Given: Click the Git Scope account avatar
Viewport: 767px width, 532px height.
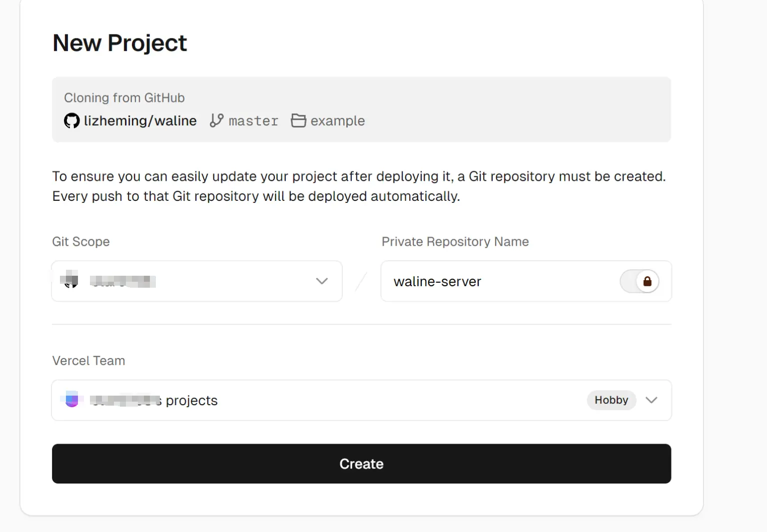Looking at the screenshot, I should (x=69, y=280).
